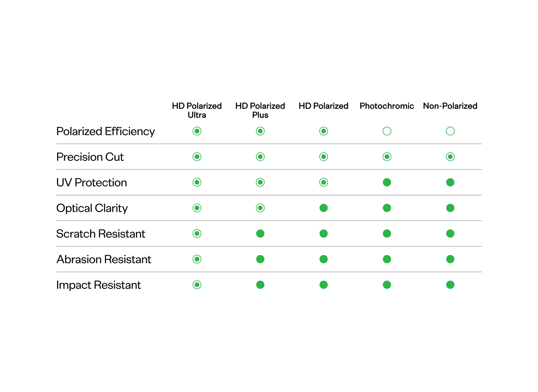Screen dimensions: 538x392
Task: Click the Optical Clarity row label
Action: (x=92, y=208)
